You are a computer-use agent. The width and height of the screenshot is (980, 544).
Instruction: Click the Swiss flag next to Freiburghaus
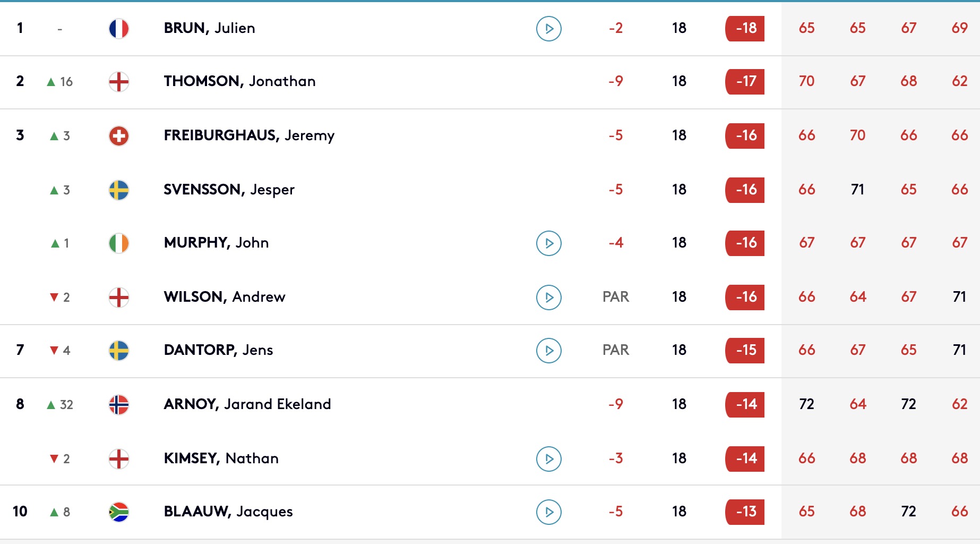pos(119,136)
